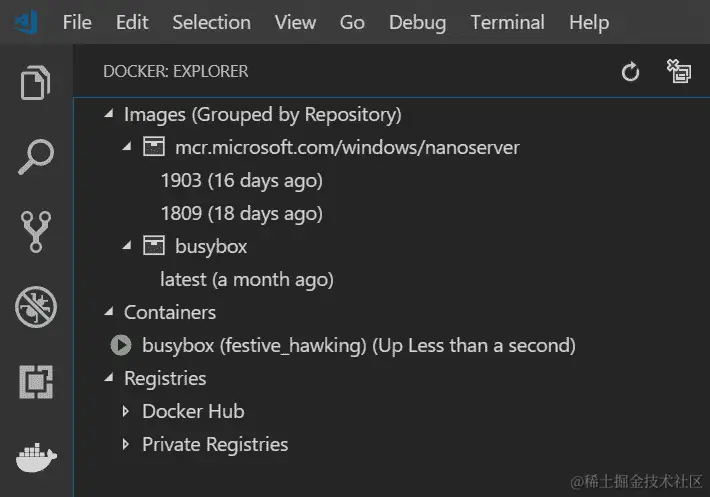Open the Edit menu
Image resolution: width=710 pixels, height=497 pixels.
132,22
